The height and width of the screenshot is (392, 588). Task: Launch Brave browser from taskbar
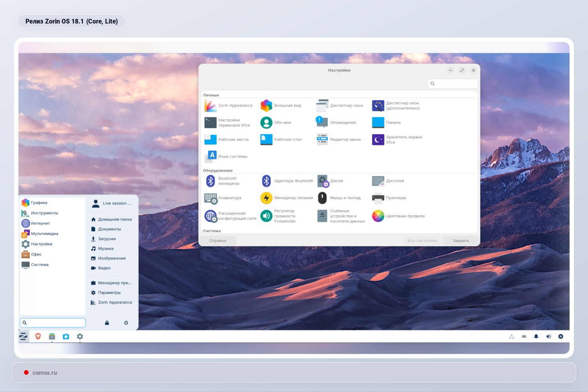37,336
